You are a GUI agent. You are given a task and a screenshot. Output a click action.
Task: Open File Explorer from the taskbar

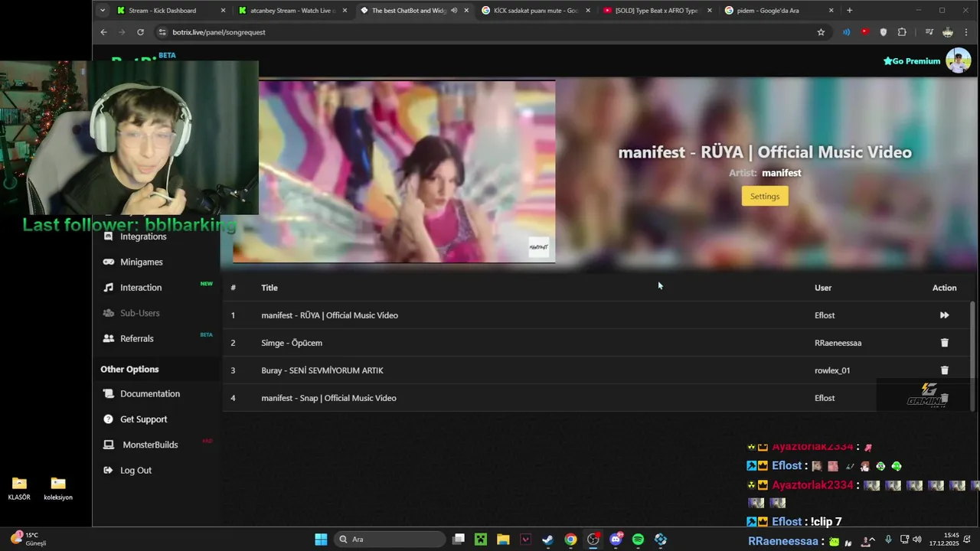coord(503,540)
